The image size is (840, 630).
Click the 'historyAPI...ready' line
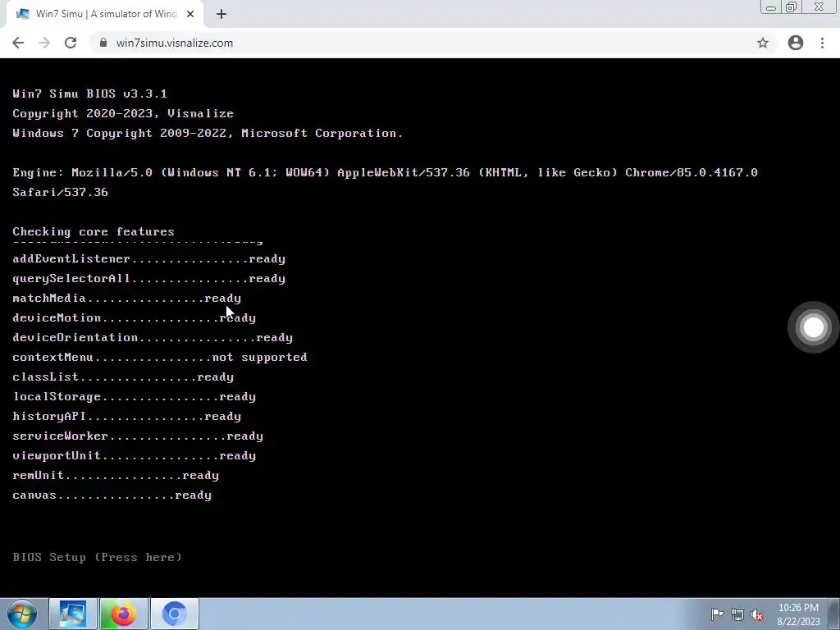(x=127, y=416)
